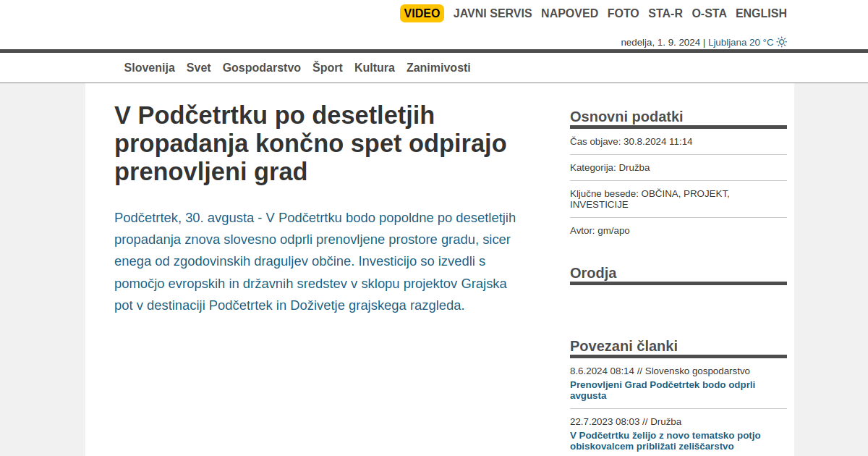Switch the site to ENGLISH
This screenshot has height=456, width=868.
pyautogui.click(x=761, y=13)
